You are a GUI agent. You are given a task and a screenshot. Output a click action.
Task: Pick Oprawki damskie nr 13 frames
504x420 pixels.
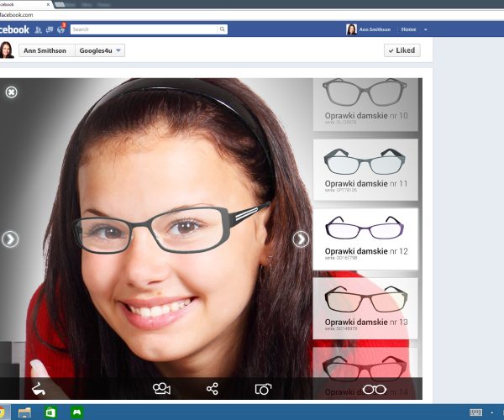coord(365,308)
